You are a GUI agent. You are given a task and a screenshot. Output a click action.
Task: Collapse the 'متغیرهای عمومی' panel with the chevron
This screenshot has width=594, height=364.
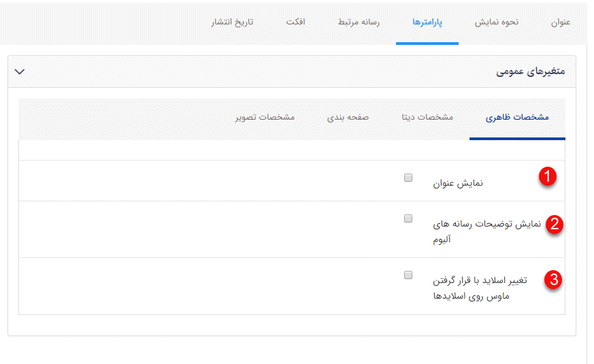20,71
